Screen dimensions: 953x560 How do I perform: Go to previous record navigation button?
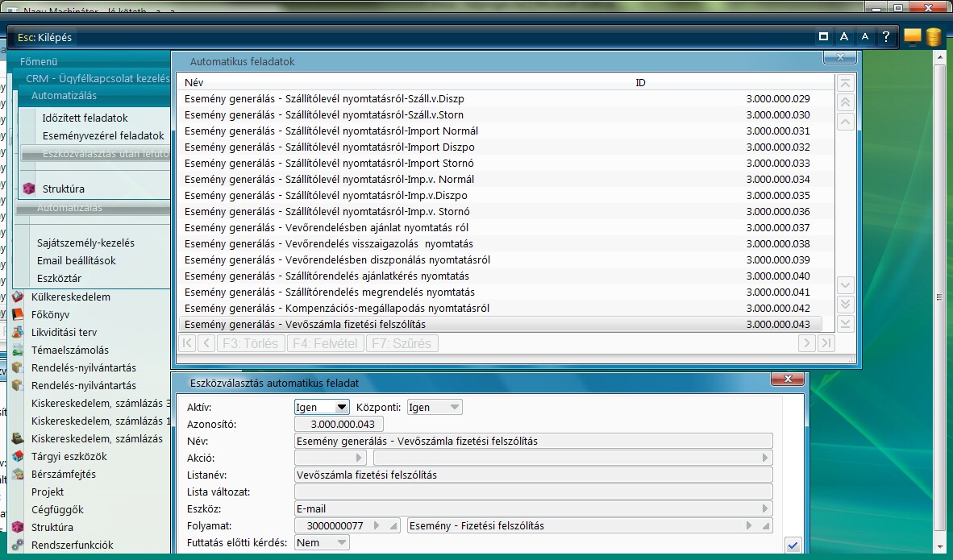(x=206, y=344)
